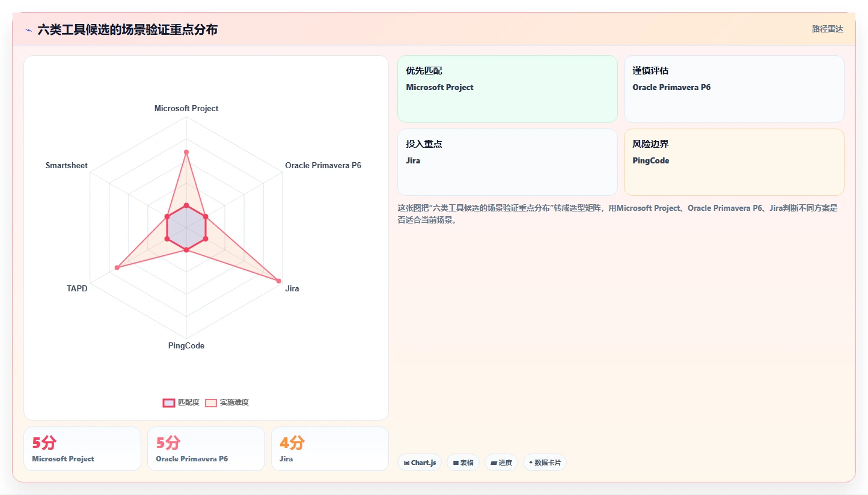The height and width of the screenshot is (495, 868).
Task: Open the 优先匹配 Microsoft Project card
Action: 507,89
